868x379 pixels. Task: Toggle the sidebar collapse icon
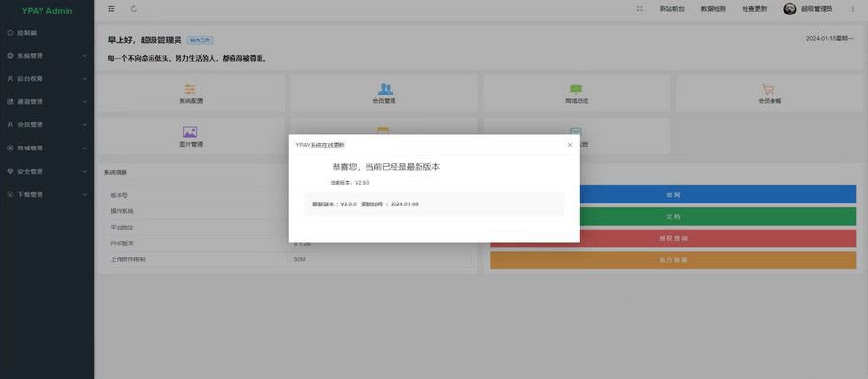point(111,9)
